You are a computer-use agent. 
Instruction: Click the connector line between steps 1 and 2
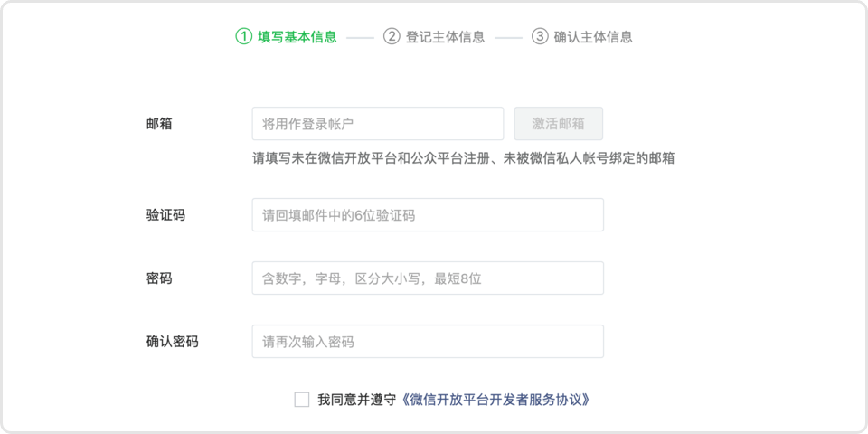pos(360,38)
